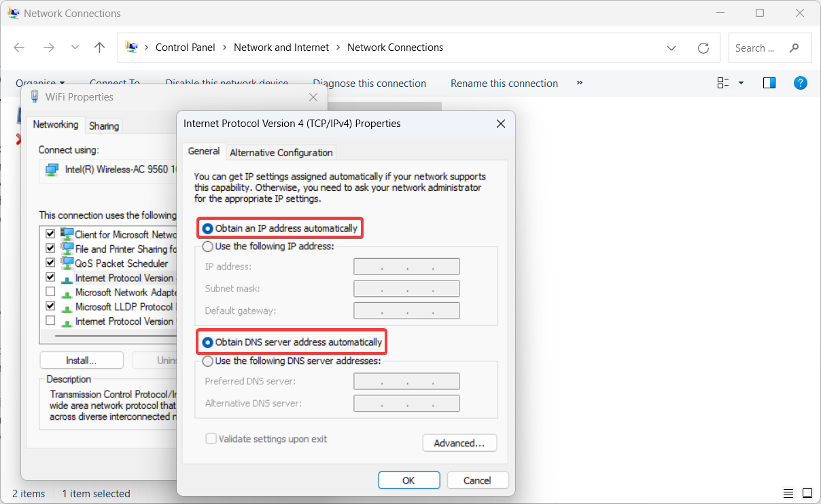This screenshot has height=504, width=821.
Task: Show more toolbar commands chevron
Action: coord(580,83)
